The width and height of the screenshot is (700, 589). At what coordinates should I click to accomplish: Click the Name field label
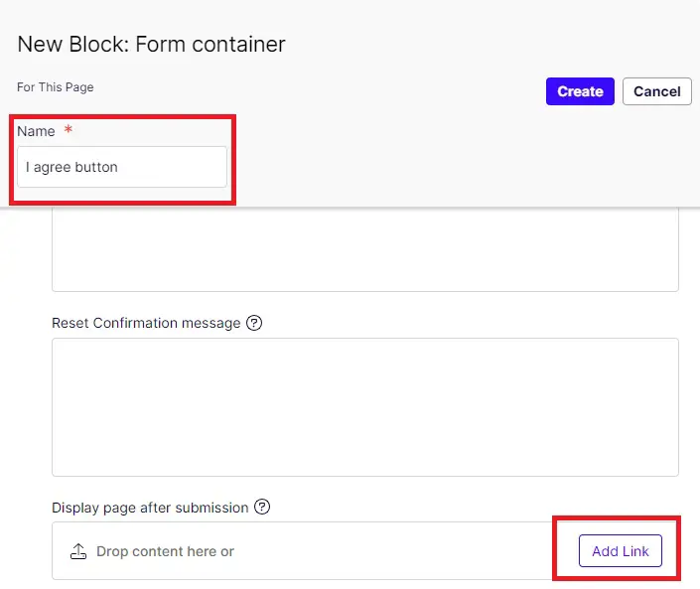[x=36, y=131]
